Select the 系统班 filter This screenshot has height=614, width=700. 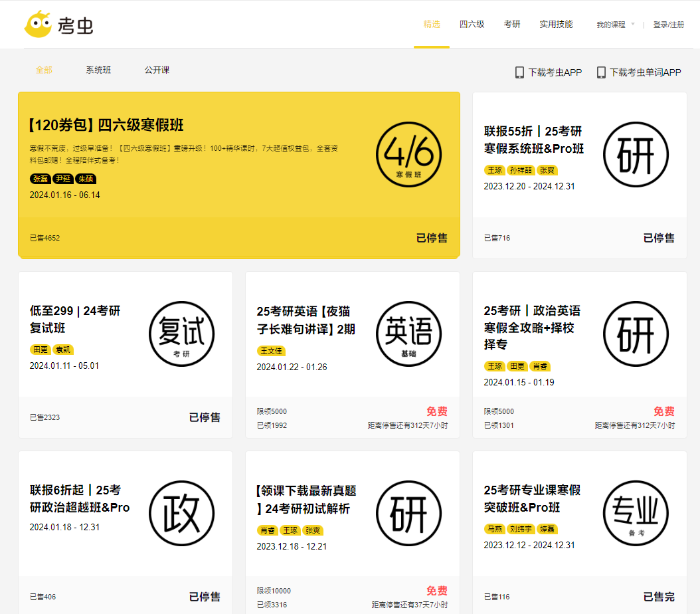[x=98, y=70]
